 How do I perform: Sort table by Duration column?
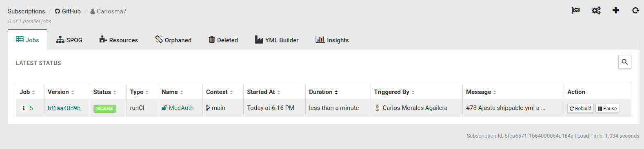coord(323,92)
